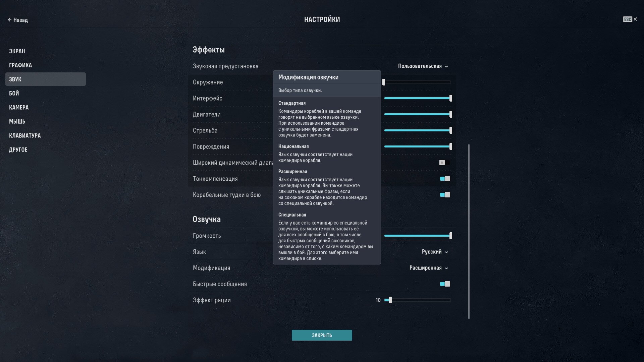
Task: Open Модификация Расширенная dropdown
Action: [x=428, y=268]
